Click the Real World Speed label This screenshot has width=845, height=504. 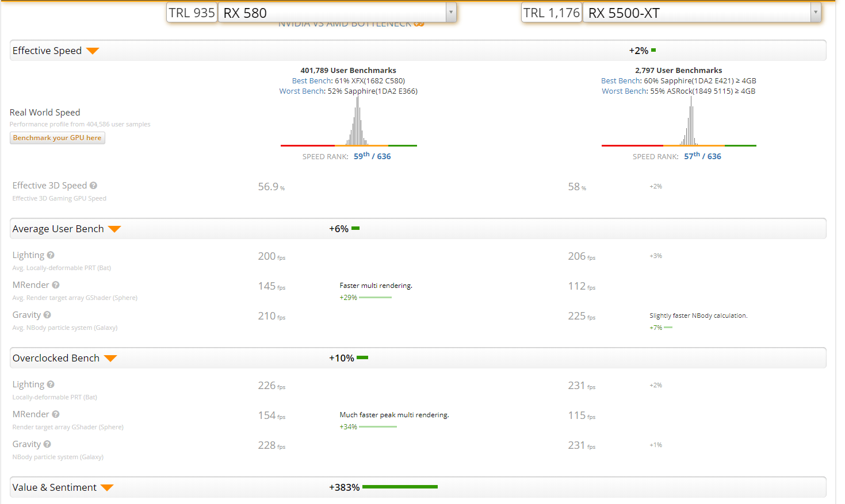coord(45,113)
